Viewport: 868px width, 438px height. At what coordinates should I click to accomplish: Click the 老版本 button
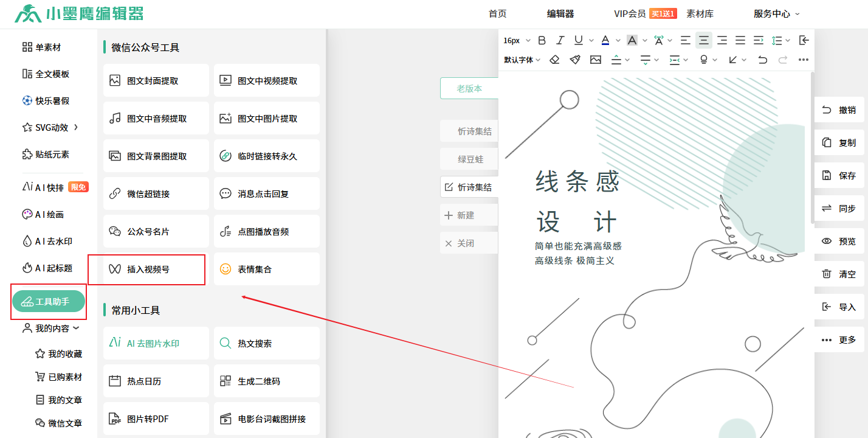469,88
